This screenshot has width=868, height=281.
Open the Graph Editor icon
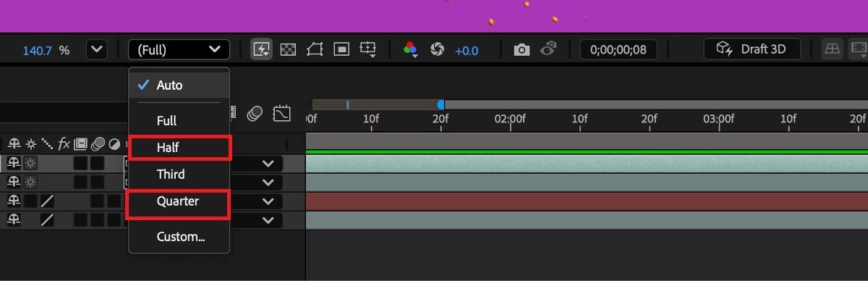[x=281, y=114]
